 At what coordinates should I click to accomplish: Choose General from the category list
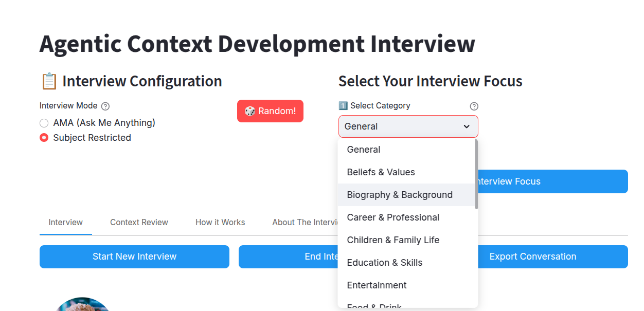pos(406,150)
